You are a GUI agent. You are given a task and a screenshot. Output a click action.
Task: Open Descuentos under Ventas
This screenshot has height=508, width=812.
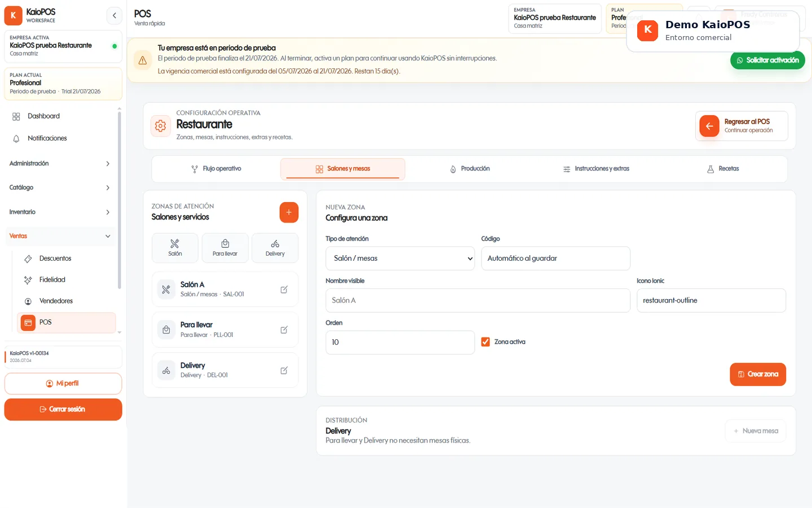point(66,259)
